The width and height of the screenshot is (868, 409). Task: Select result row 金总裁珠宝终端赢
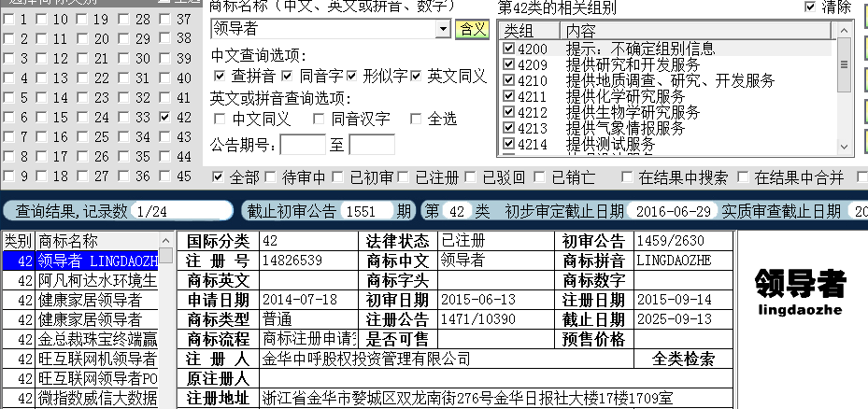click(x=81, y=339)
